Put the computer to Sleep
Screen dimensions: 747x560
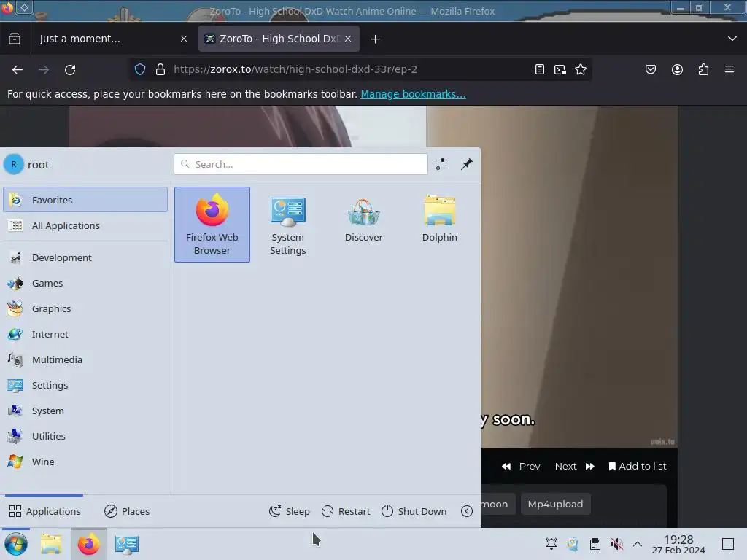coord(289,511)
